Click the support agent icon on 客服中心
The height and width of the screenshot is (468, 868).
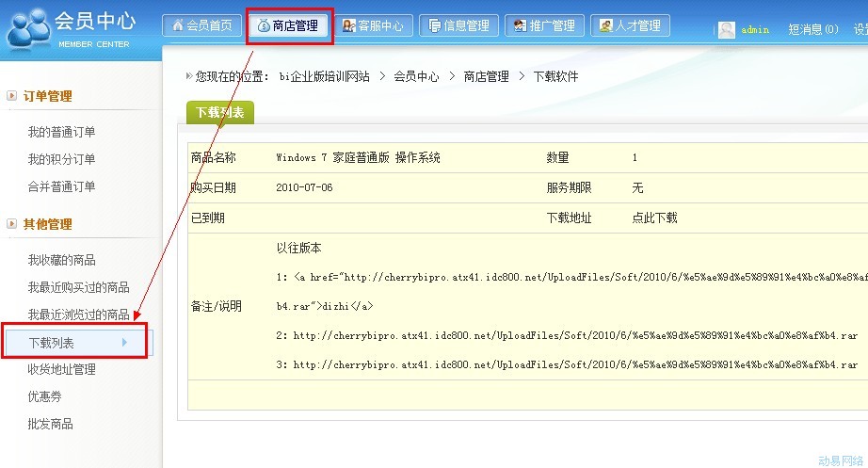point(348,26)
